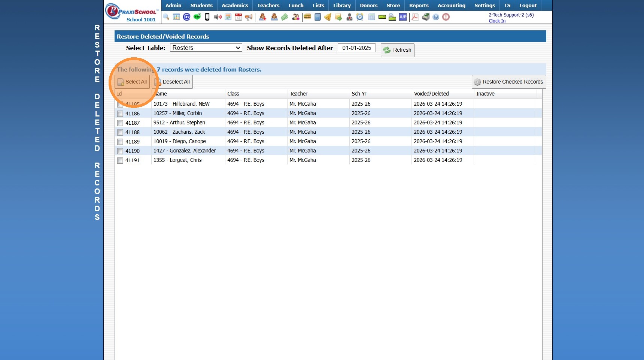Check the box for record 41186
644x360 pixels.
click(x=120, y=114)
